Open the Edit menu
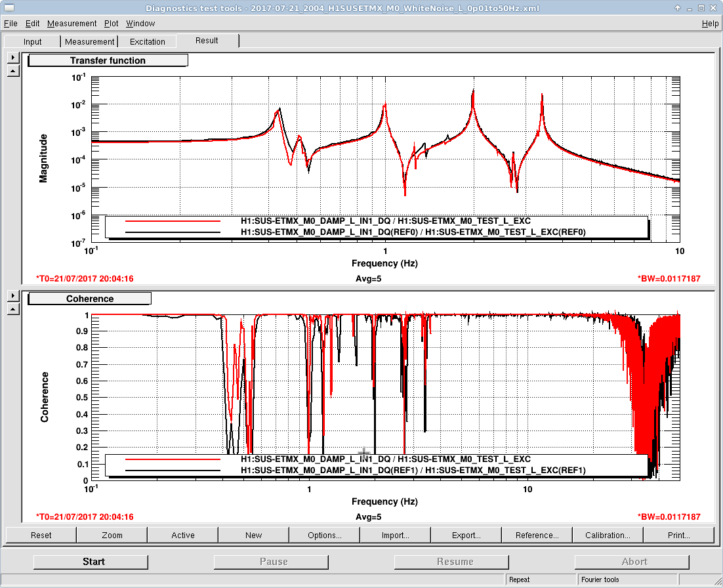Screen dimensions: 723x588 click(32, 24)
